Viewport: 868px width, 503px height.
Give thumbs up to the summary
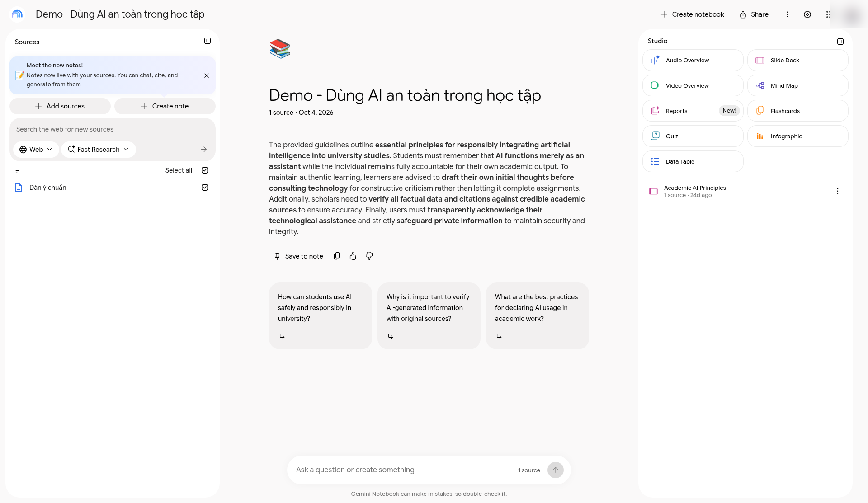(353, 256)
